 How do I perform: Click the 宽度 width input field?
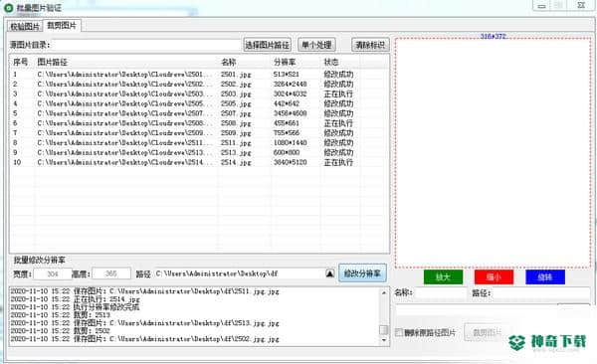tap(52, 273)
